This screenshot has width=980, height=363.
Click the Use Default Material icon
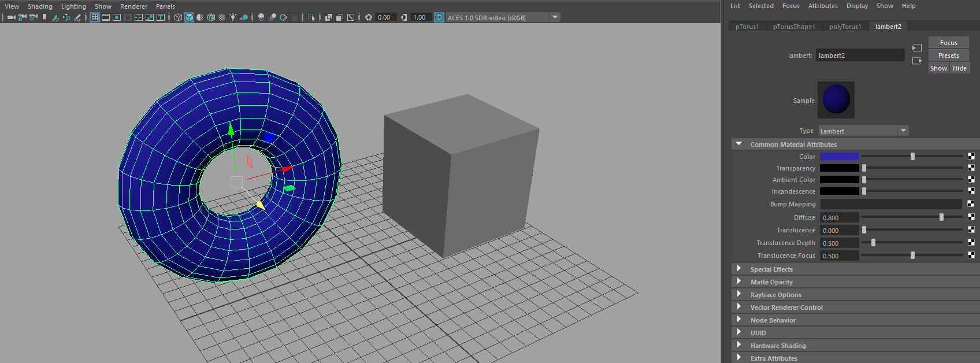[x=200, y=17]
